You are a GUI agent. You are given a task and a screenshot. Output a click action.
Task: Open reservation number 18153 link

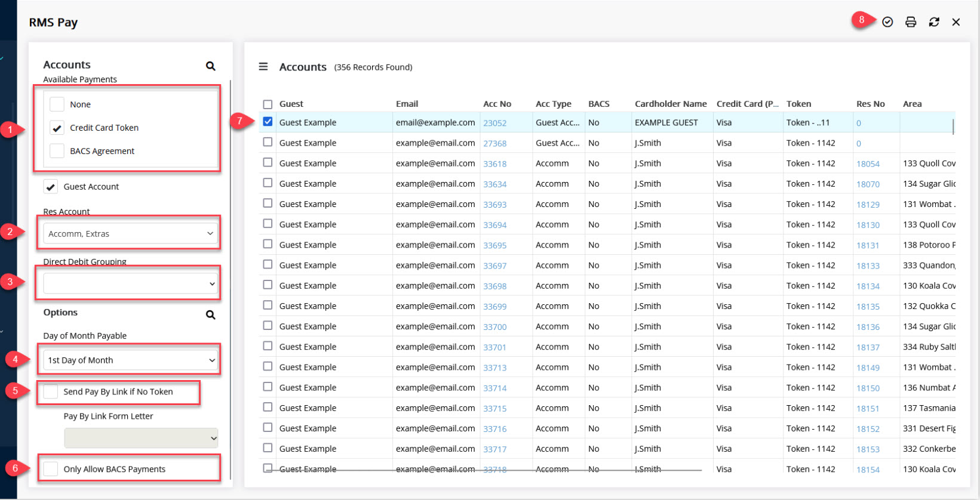[868, 449]
